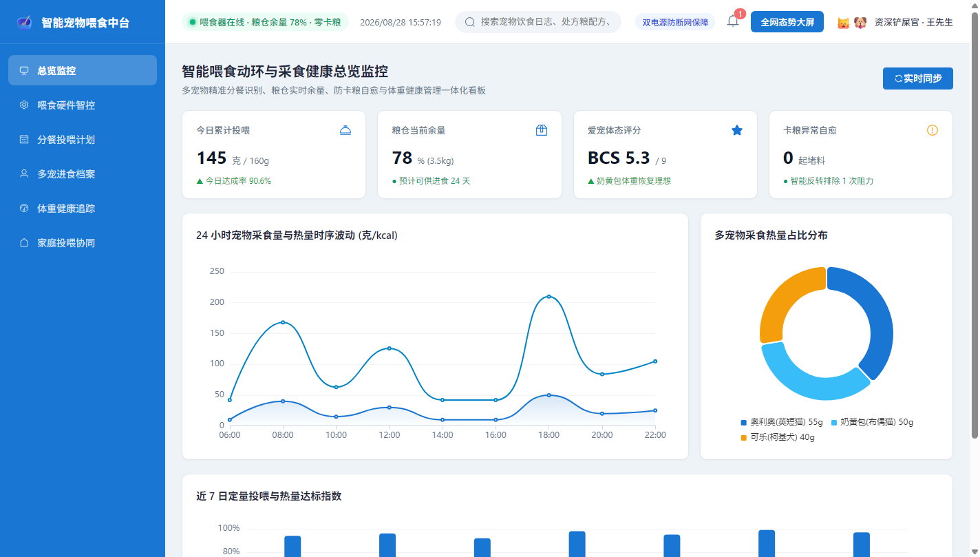Toggle the 可乐(柯基犬) 40g legend entry
980x557 pixels.
tap(777, 437)
